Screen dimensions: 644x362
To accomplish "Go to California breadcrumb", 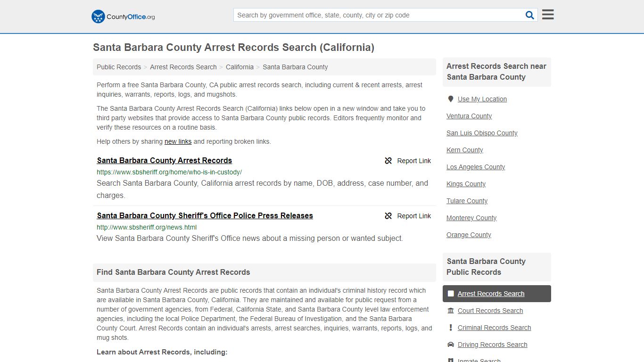I will 239,67.
